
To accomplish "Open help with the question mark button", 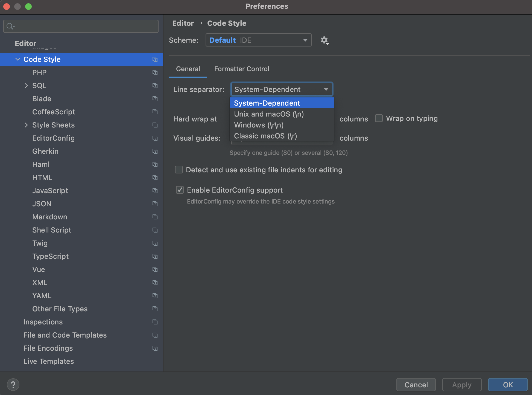I will pyautogui.click(x=13, y=385).
